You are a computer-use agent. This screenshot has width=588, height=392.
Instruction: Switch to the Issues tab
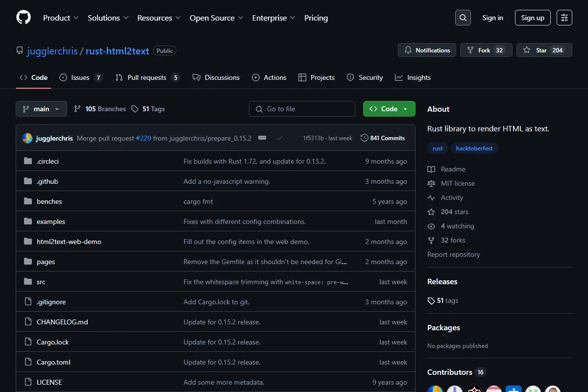81,77
